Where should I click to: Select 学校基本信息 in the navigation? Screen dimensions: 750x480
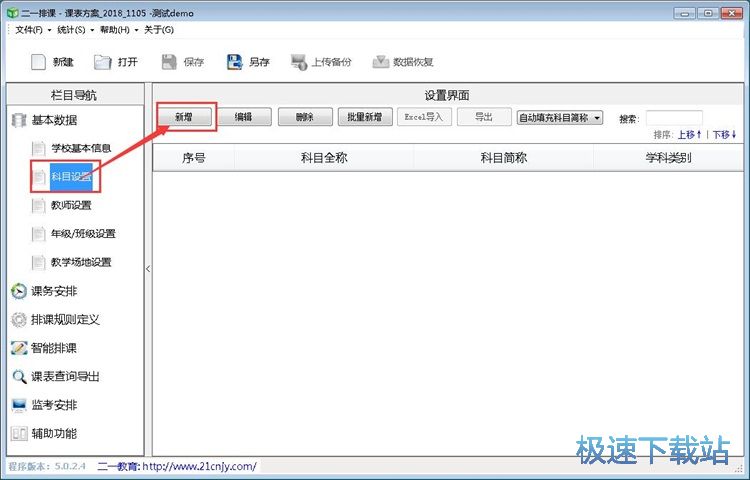pos(81,148)
